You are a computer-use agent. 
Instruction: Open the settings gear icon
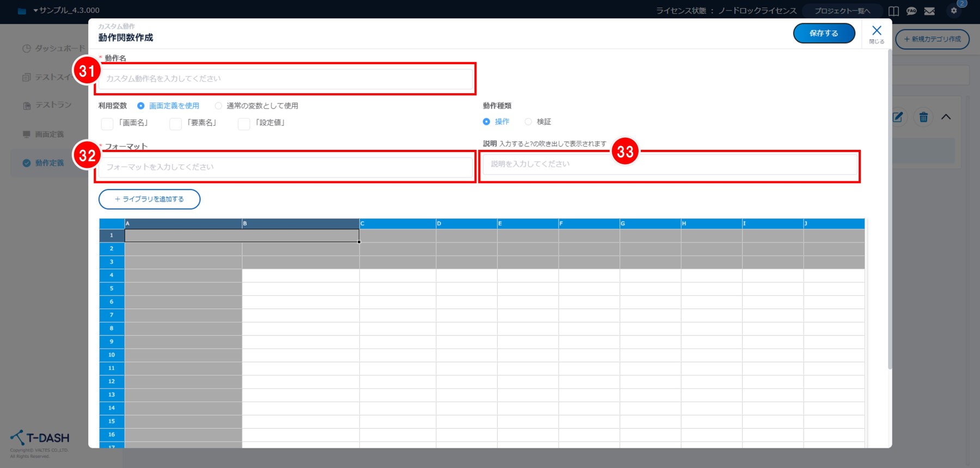coord(954,11)
